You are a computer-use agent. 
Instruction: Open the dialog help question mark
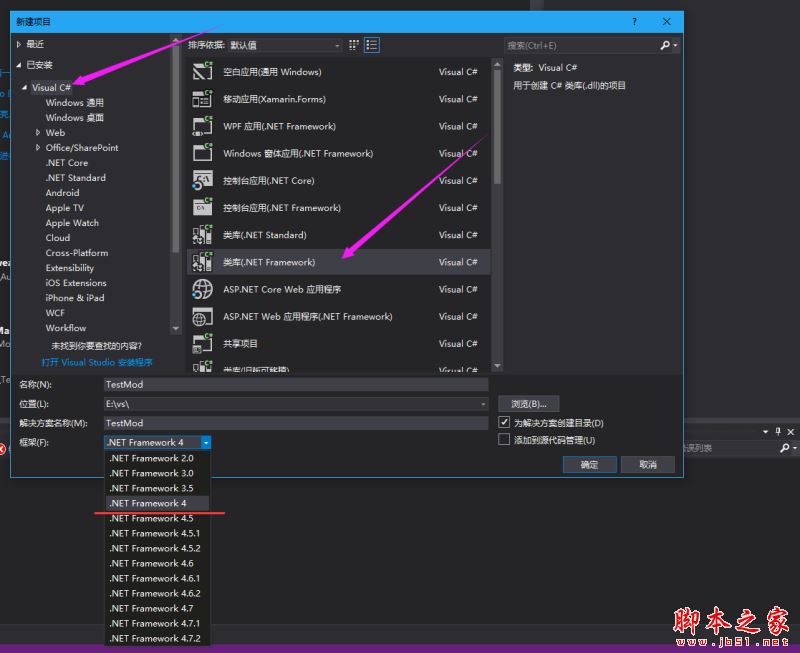point(634,21)
